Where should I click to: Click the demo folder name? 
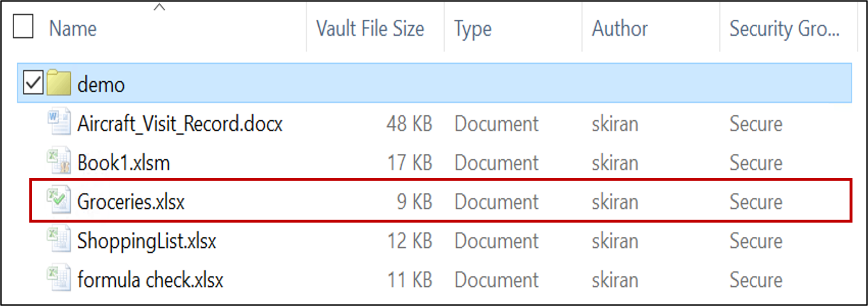coord(101,85)
